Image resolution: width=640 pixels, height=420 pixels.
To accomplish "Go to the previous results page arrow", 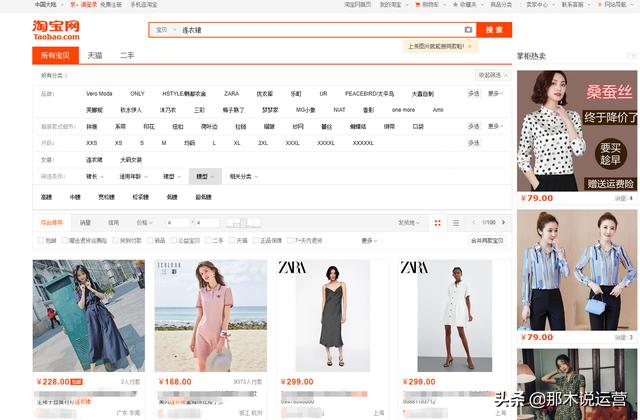I will [474, 222].
